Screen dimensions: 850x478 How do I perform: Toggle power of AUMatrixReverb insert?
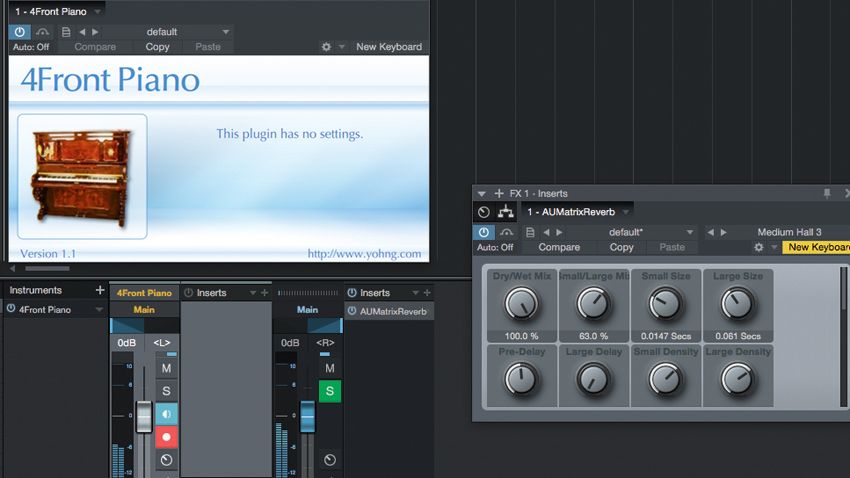point(352,311)
